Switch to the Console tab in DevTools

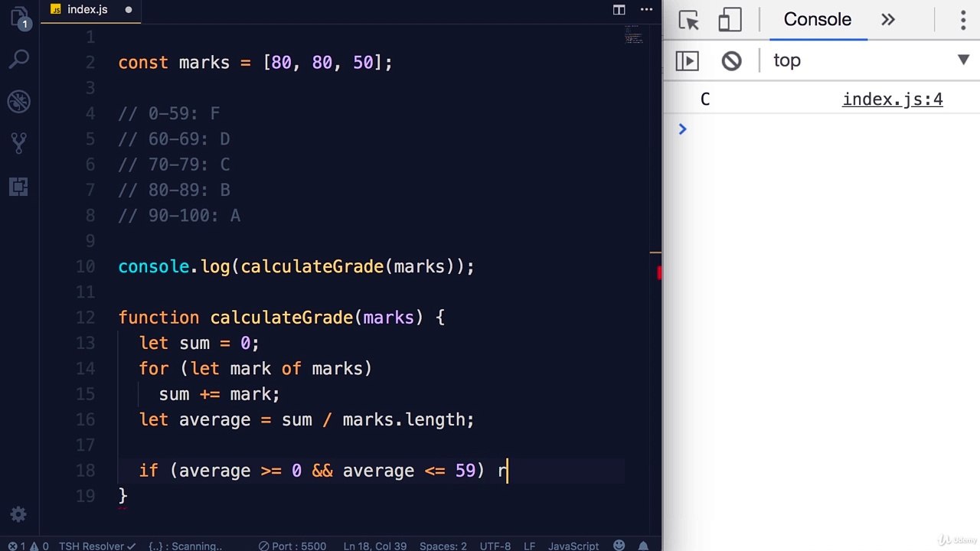click(x=817, y=20)
